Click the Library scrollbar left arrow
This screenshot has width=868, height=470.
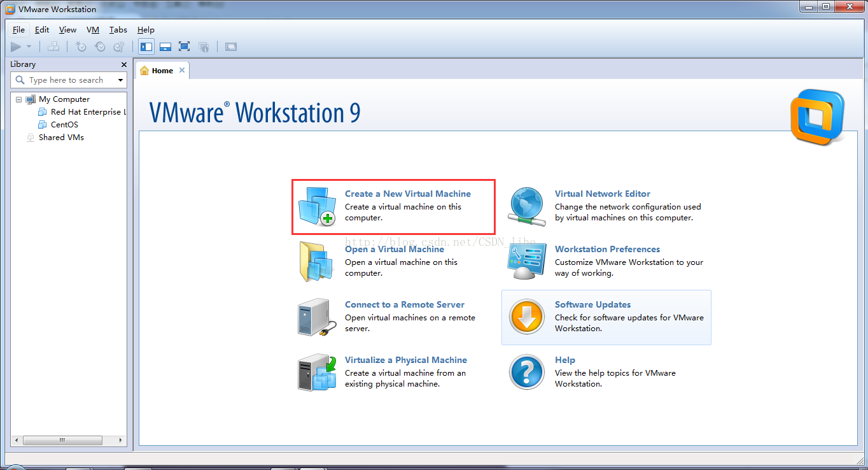click(17, 440)
